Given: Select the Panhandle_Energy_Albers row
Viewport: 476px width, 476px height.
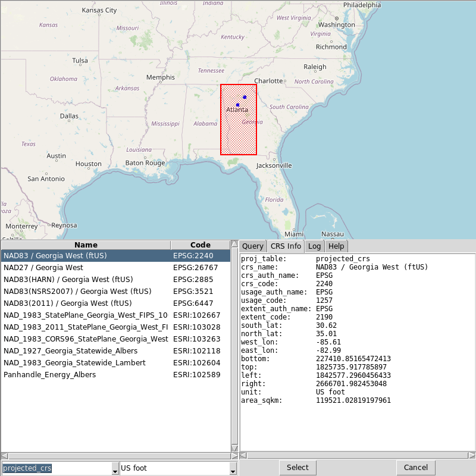Looking at the screenshot, I should click(x=115, y=375).
